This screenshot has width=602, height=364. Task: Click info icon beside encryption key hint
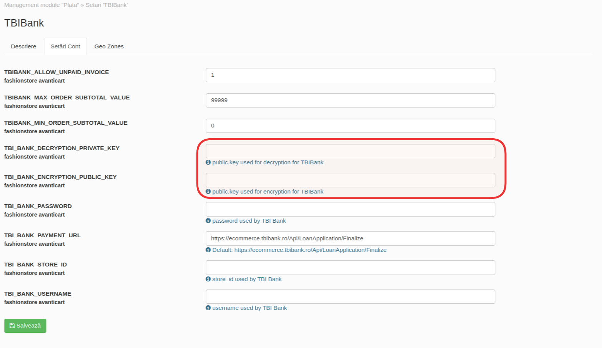click(208, 192)
